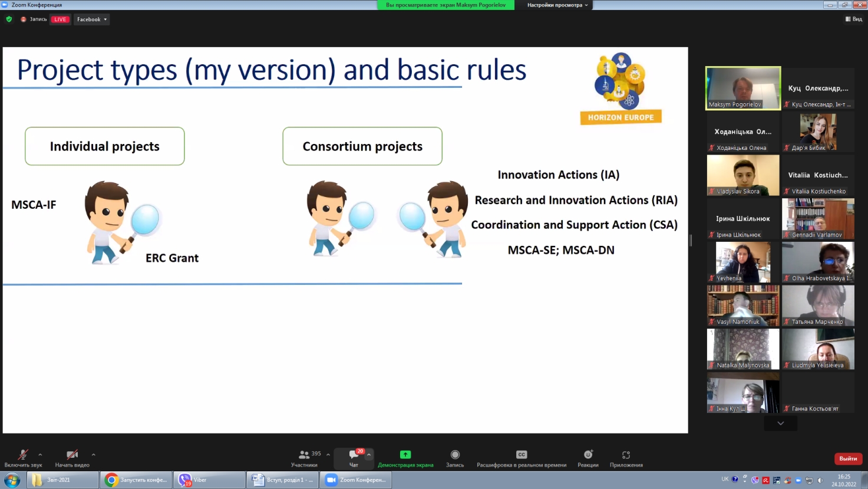The image size is (868, 489).
Task: Open the Приложения apps panel
Action: coord(626,458)
